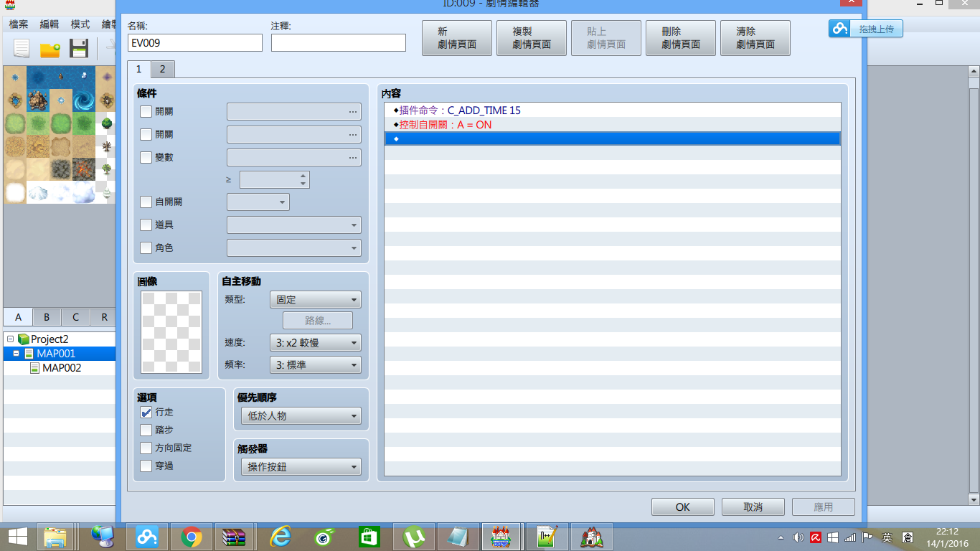Check the 方向固定 option checkbox
Viewport: 980px width, 551px height.
146,448
